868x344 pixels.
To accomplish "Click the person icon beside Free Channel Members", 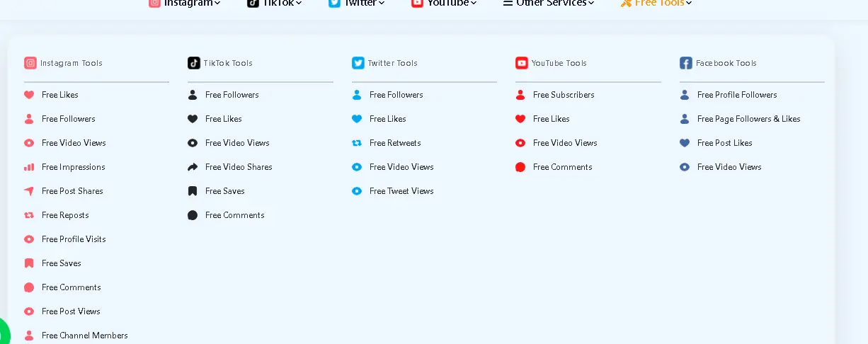I will tap(29, 336).
